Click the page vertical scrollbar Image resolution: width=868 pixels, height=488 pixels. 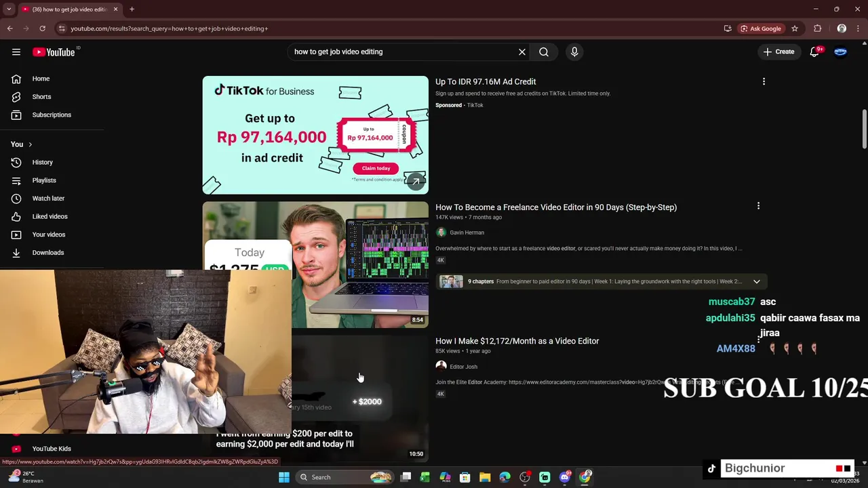point(864,129)
